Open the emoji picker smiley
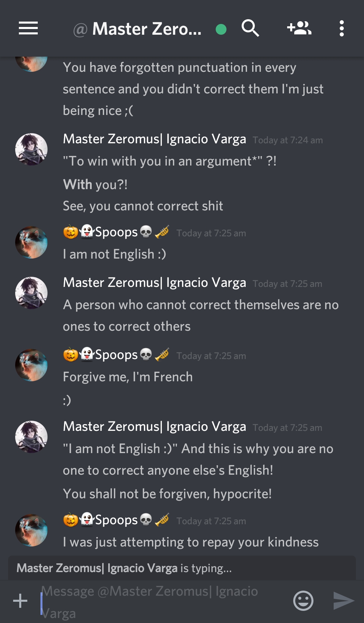 tap(303, 601)
